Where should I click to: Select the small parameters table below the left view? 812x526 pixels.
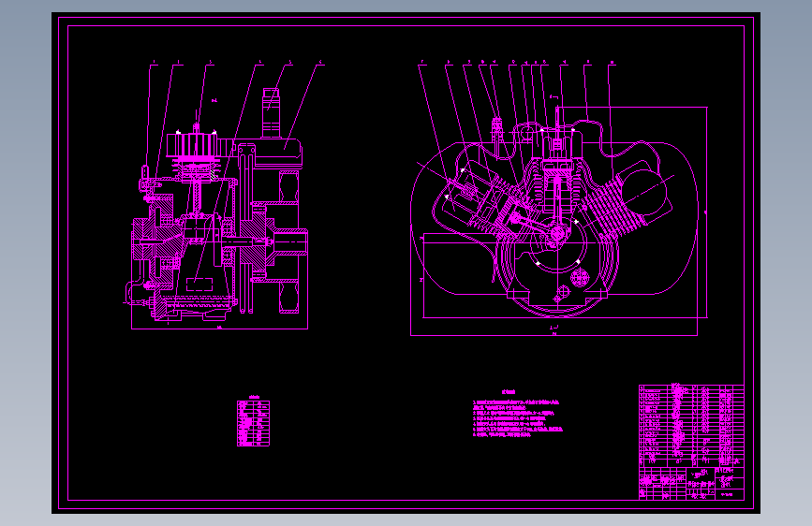click(x=253, y=421)
